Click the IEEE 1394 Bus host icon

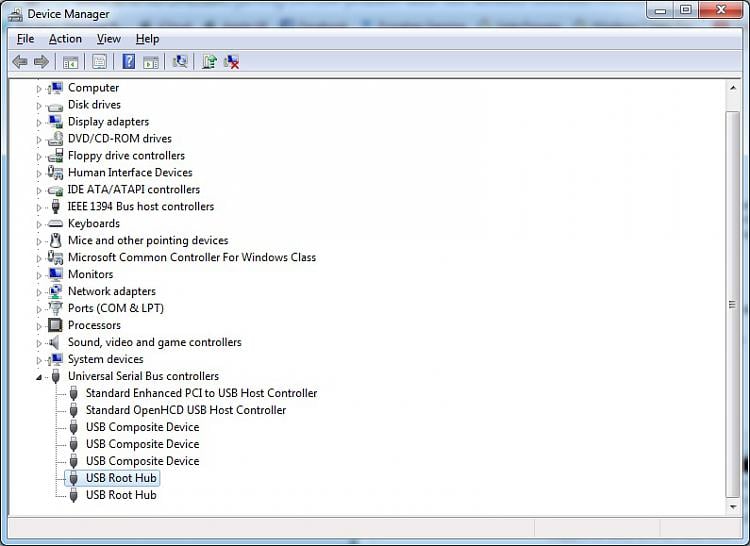point(55,207)
